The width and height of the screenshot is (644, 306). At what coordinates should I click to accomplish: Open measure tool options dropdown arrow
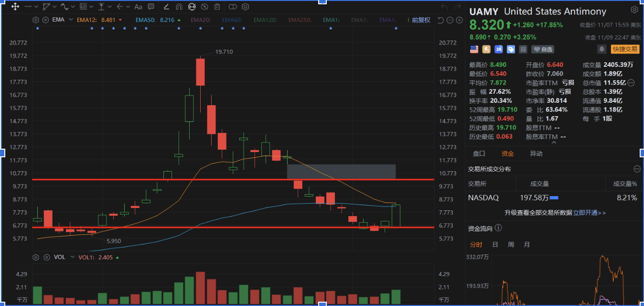[109, 7]
